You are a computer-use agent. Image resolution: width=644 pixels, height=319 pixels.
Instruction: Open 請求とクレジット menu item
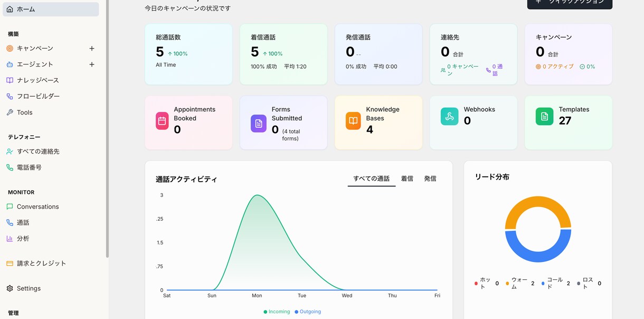point(51,263)
